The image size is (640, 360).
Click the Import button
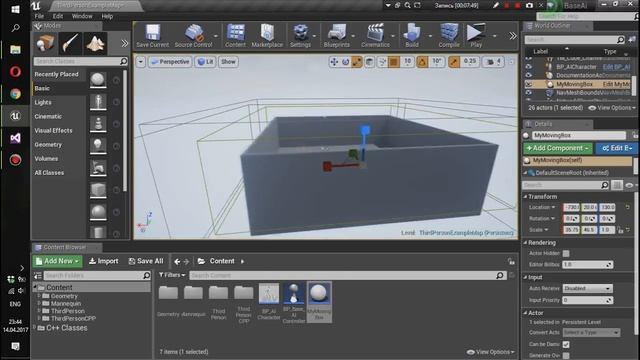(104, 261)
